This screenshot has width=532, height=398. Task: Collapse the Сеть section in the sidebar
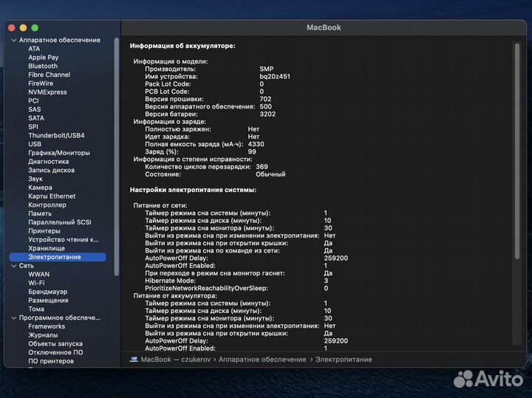click(x=13, y=266)
